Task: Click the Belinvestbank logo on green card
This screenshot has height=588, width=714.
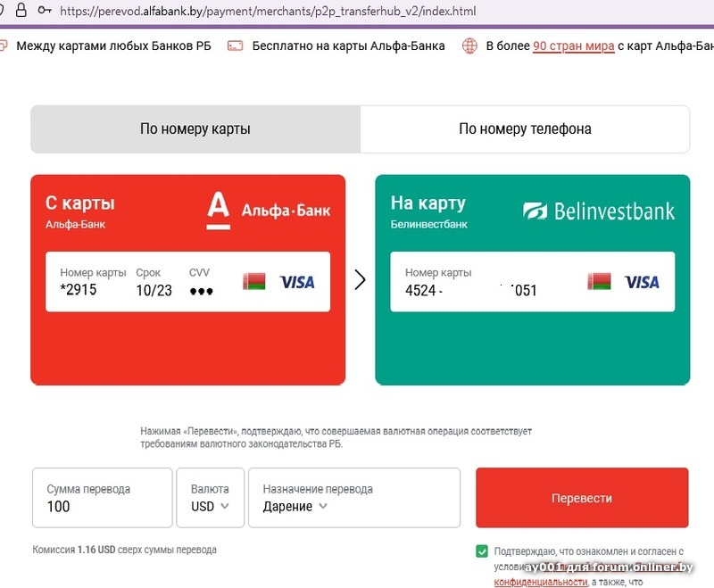Action: pyautogui.click(x=599, y=211)
